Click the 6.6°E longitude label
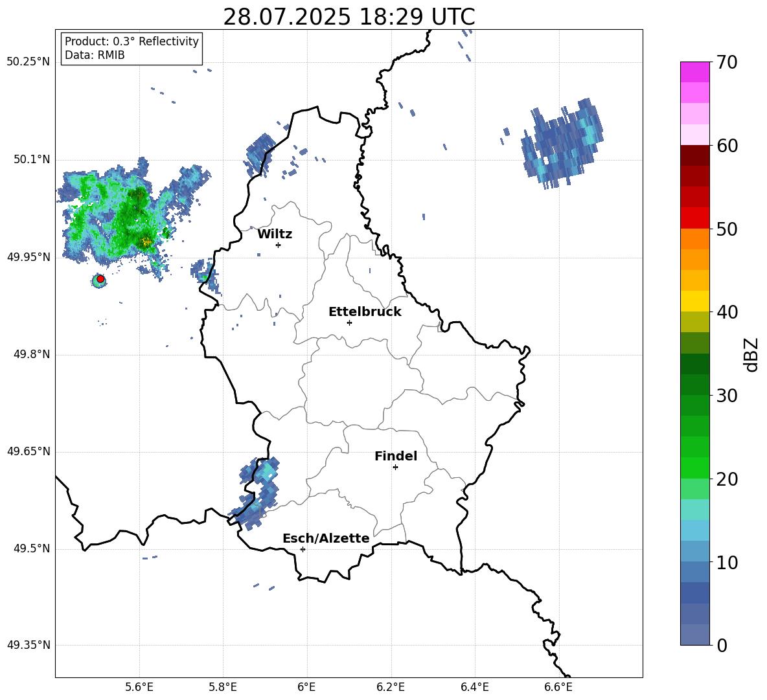Screen dimensions: 767x700 [x=558, y=688]
